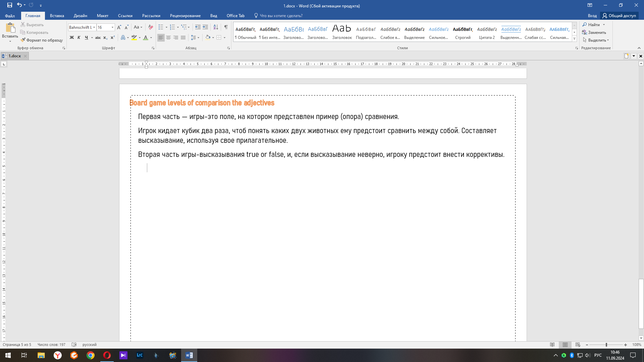Switch to the Рецензирование tab
Viewport: 644px width, 362px height.
point(185,16)
